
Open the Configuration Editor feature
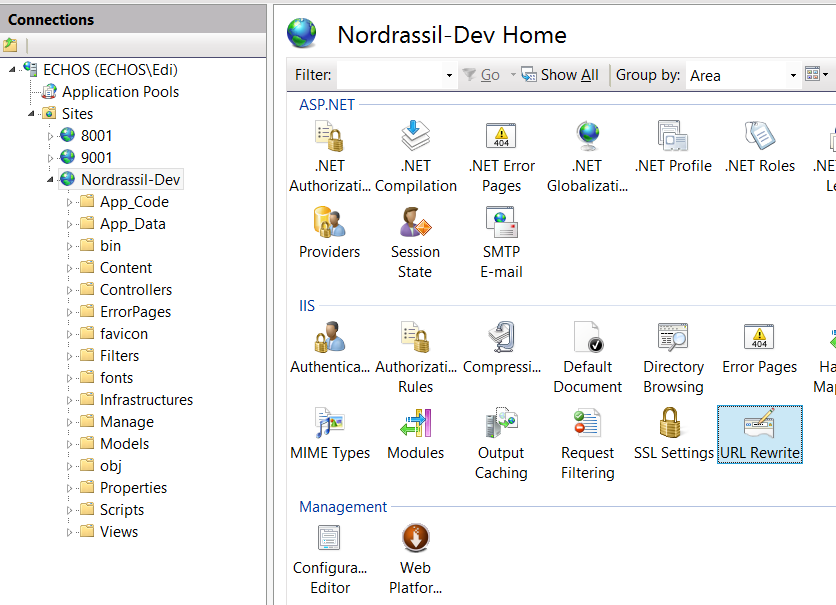[x=329, y=559]
